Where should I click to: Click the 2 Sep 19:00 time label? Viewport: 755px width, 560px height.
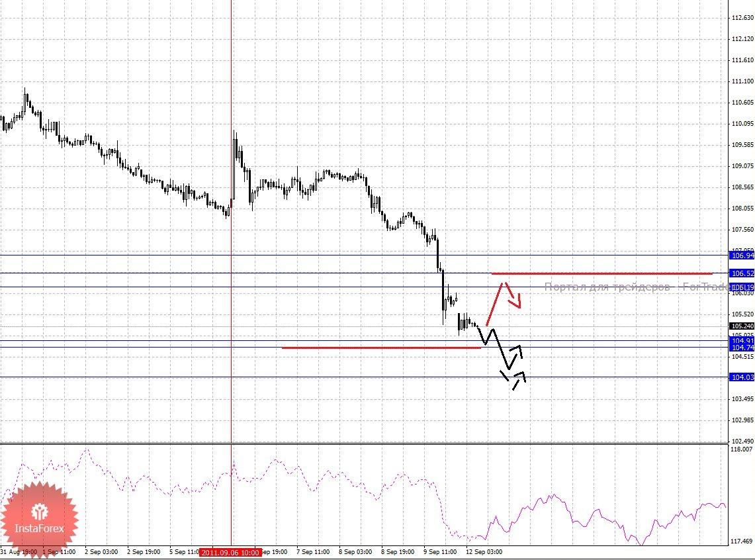tap(144, 552)
